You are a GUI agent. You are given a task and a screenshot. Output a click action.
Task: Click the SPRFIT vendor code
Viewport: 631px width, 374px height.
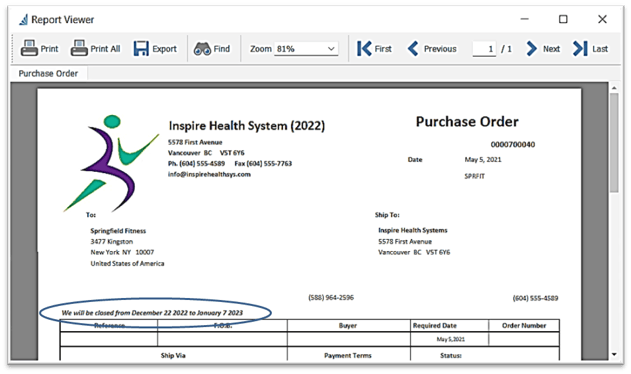tap(475, 176)
